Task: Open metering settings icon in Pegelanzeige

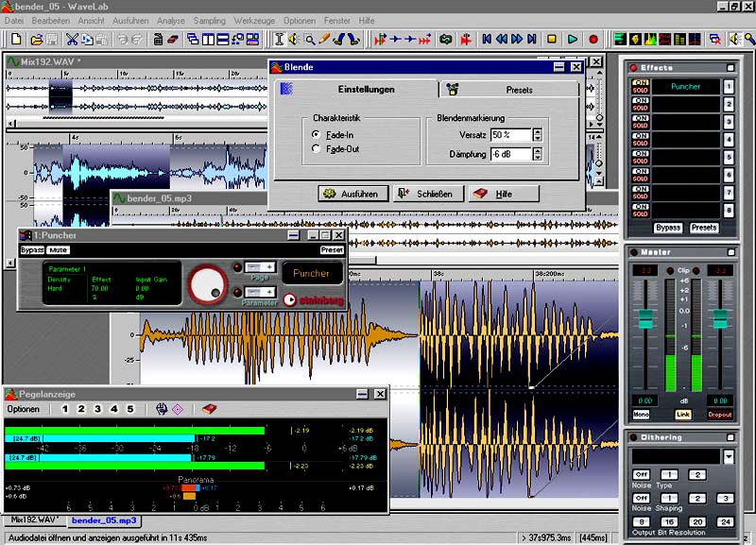Action: (162, 409)
